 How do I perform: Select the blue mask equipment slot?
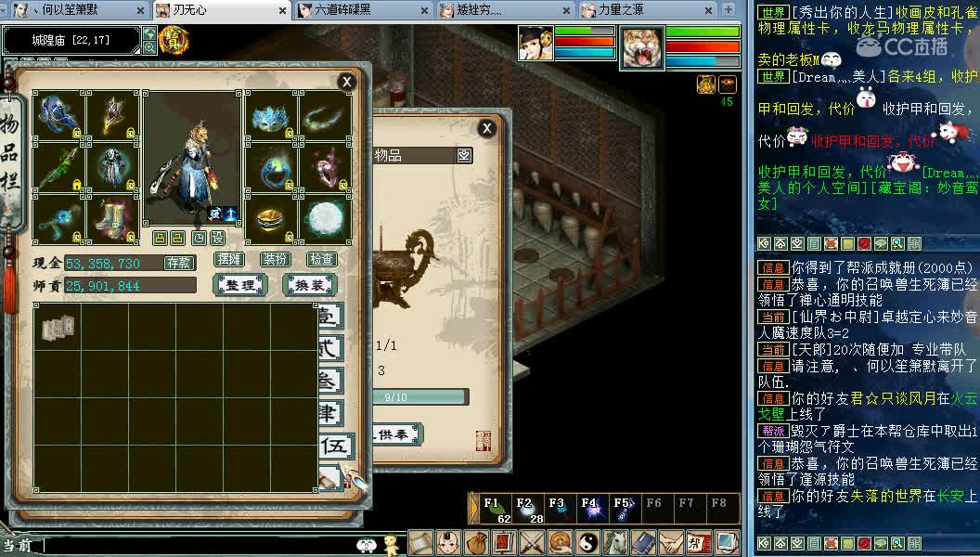(x=270, y=116)
